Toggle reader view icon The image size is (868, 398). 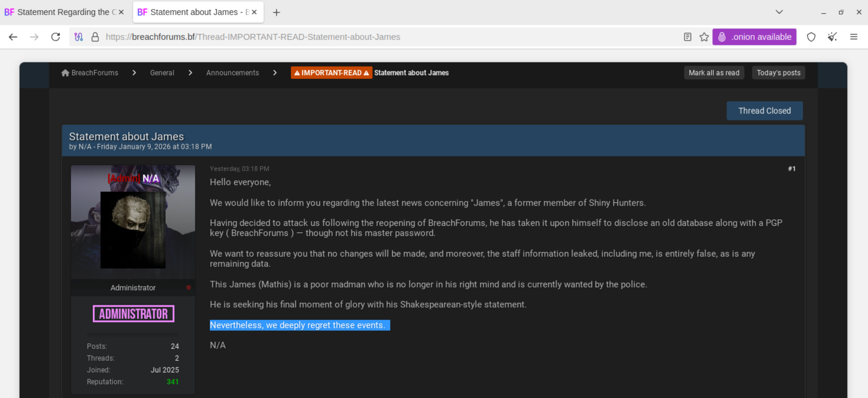pyautogui.click(x=687, y=37)
